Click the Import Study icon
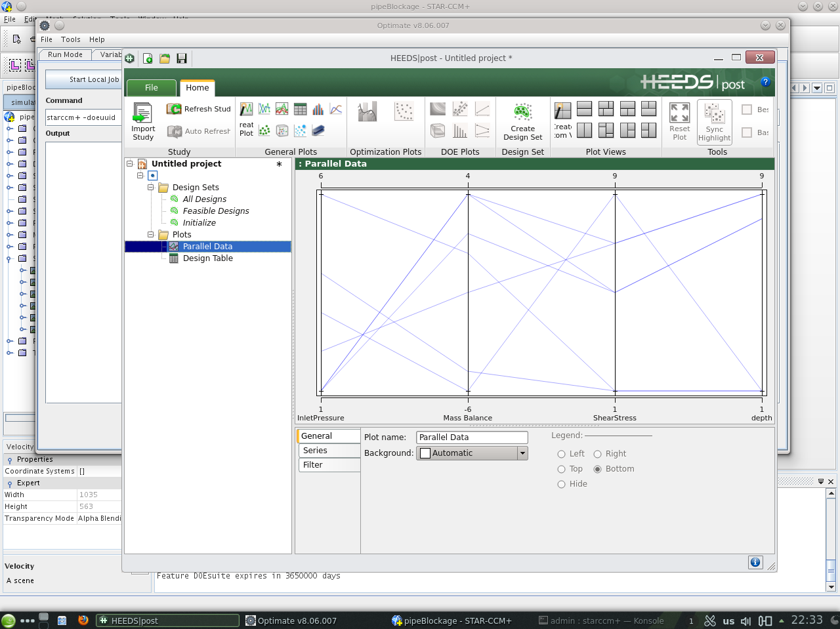 click(142, 113)
